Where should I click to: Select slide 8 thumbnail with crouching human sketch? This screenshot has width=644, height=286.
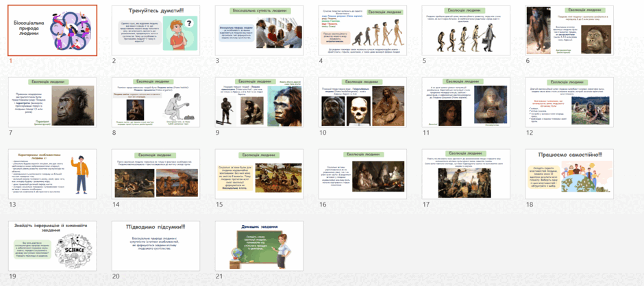click(x=156, y=102)
